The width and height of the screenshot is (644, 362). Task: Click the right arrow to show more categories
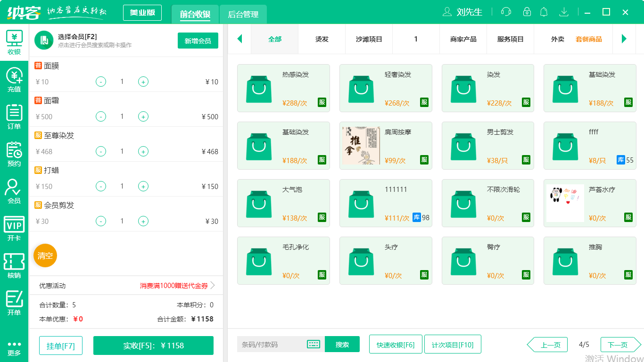click(x=625, y=39)
